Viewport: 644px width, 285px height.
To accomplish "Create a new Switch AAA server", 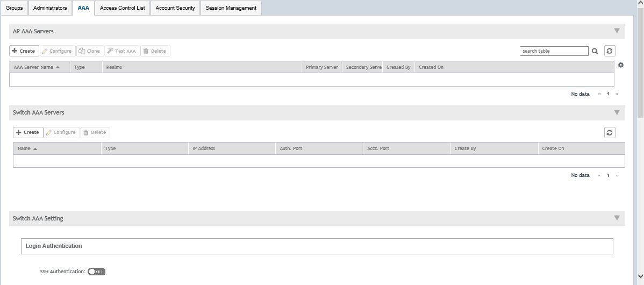I will (28, 132).
